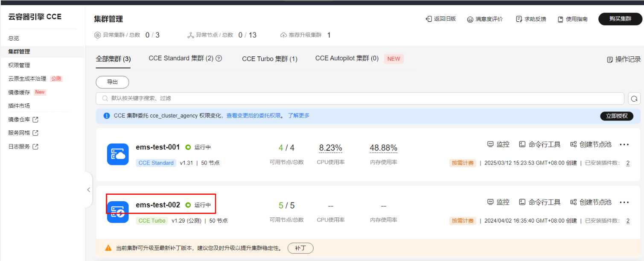The height and width of the screenshot is (261, 644).
Task: Open 操作记录 log
Action: 624,59
